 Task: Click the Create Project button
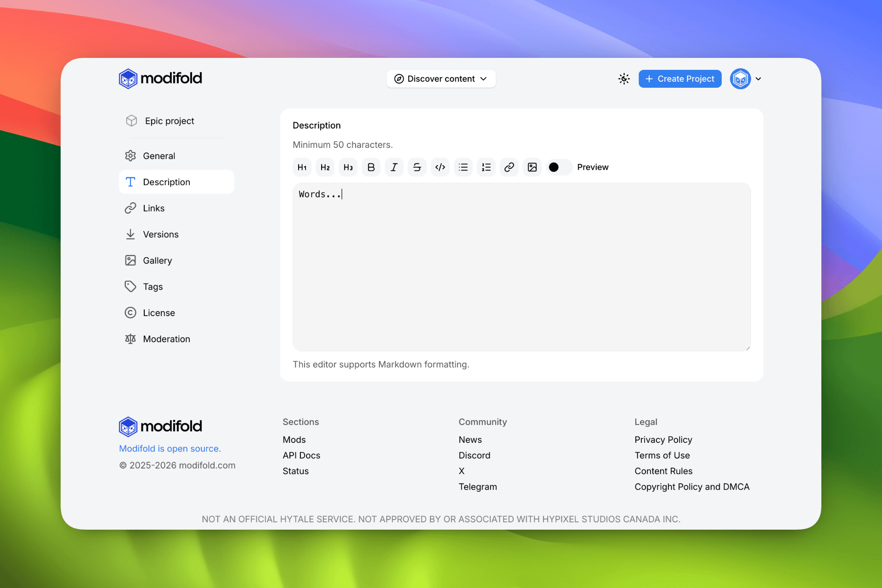[x=680, y=79]
